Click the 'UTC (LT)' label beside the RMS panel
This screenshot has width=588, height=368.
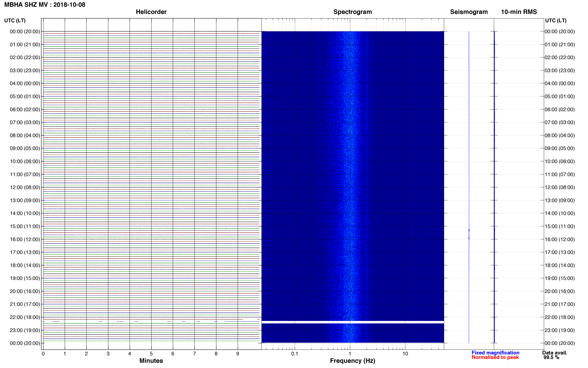(x=556, y=20)
